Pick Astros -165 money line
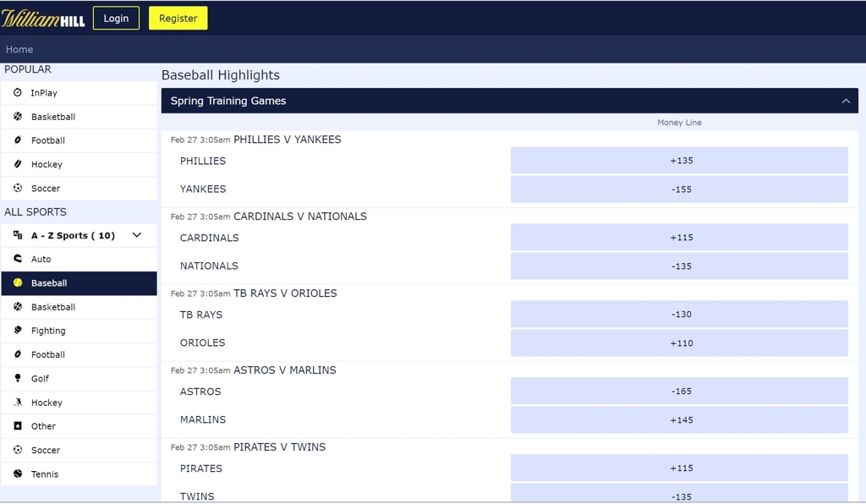 pyautogui.click(x=679, y=392)
